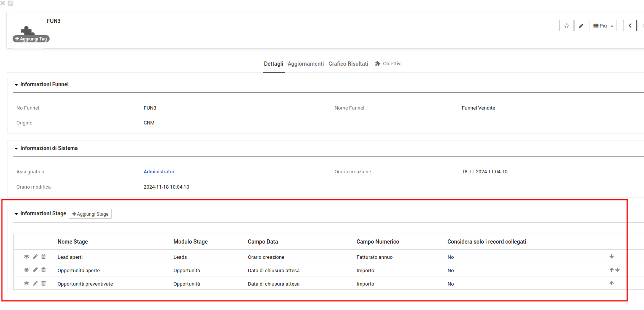Collapse the Informazioni Stage section
Image resolution: width=644 pixels, height=310 pixels.
pyautogui.click(x=16, y=214)
